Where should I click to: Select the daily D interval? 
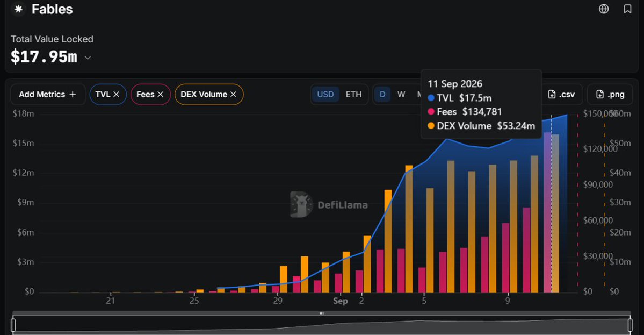pyautogui.click(x=382, y=95)
